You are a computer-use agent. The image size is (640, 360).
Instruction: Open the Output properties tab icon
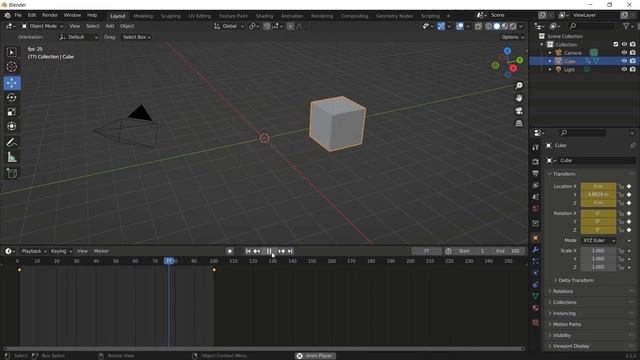pos(536,173)
